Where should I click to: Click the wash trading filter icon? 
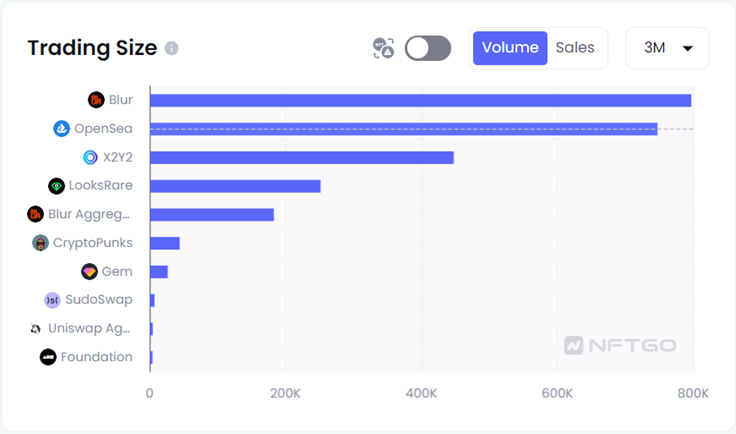point(383,48)
